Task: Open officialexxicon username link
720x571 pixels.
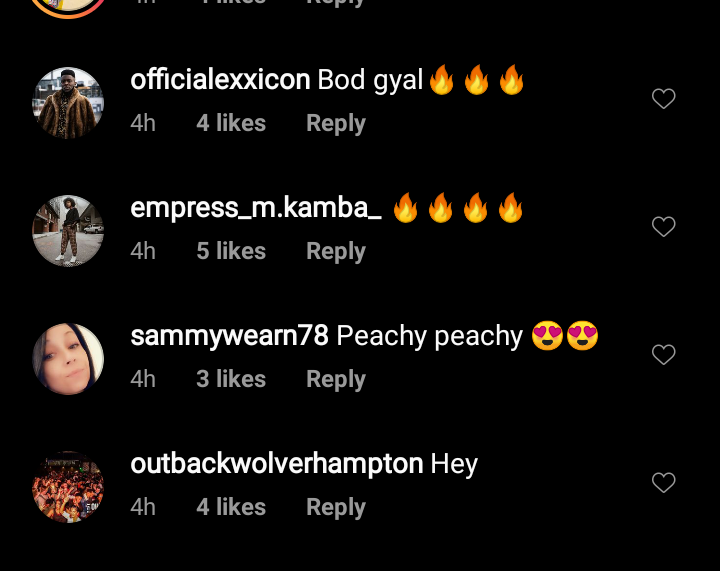Action: click(x=220, y=80)
